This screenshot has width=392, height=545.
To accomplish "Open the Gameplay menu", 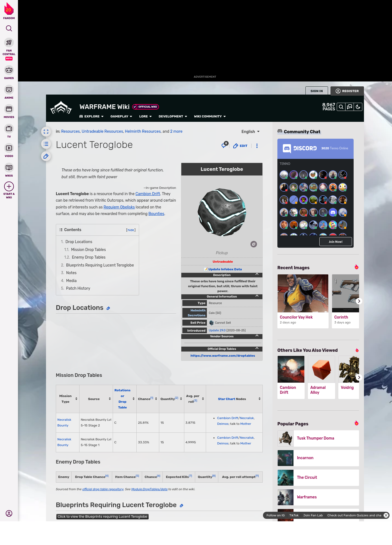I will click(121, 116).
